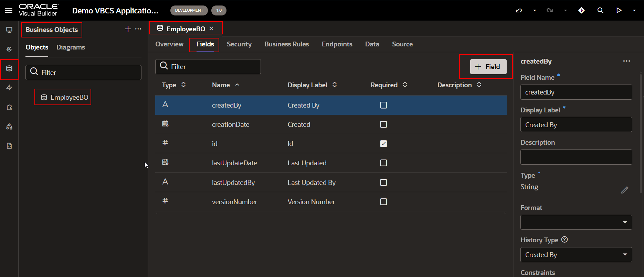This screenshot has height=277, width=644.
Task: Click the Preview play icon in the header
Action: coord(619,10)
